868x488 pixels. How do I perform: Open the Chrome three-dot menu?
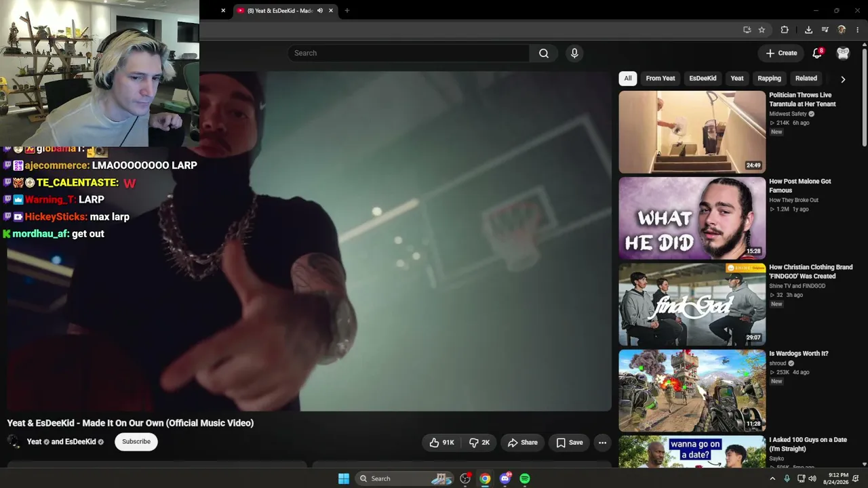click(x=858, y=30)
